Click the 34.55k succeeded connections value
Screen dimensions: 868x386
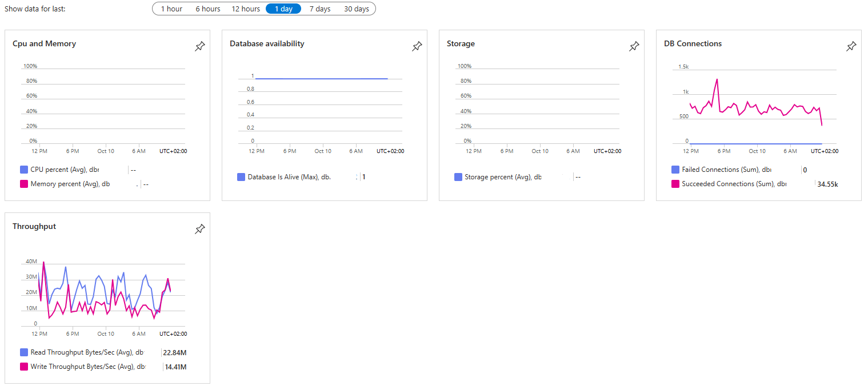click(x=827, y=184)
